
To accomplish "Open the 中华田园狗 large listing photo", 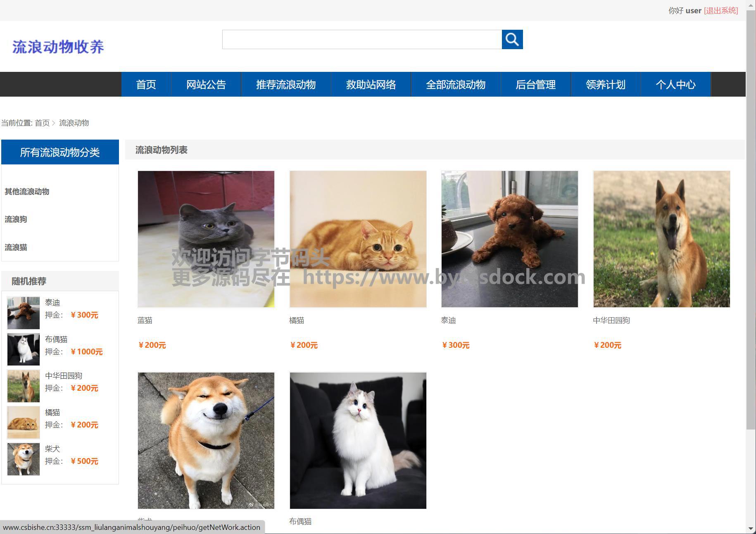I will (662, 239).
